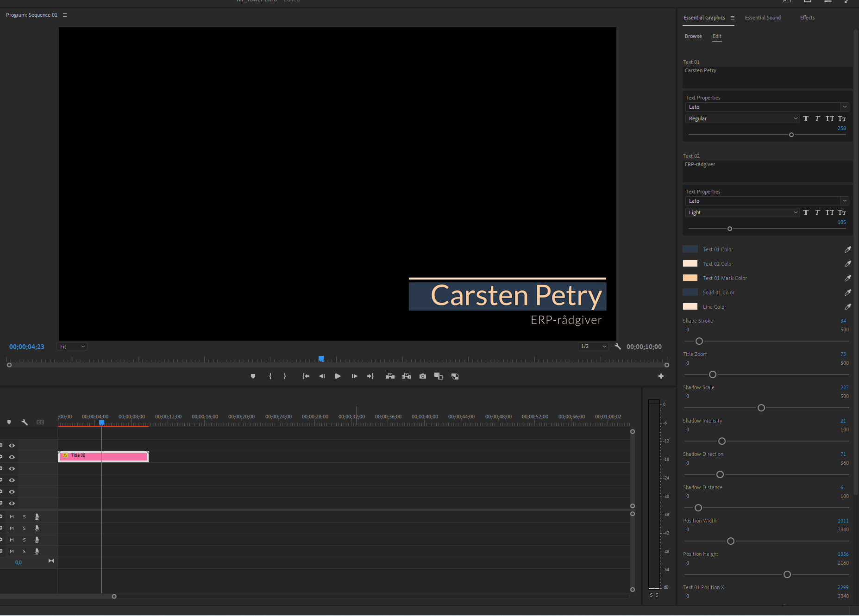Solo the second audio track
859x616 pixels.
[24, 528]
